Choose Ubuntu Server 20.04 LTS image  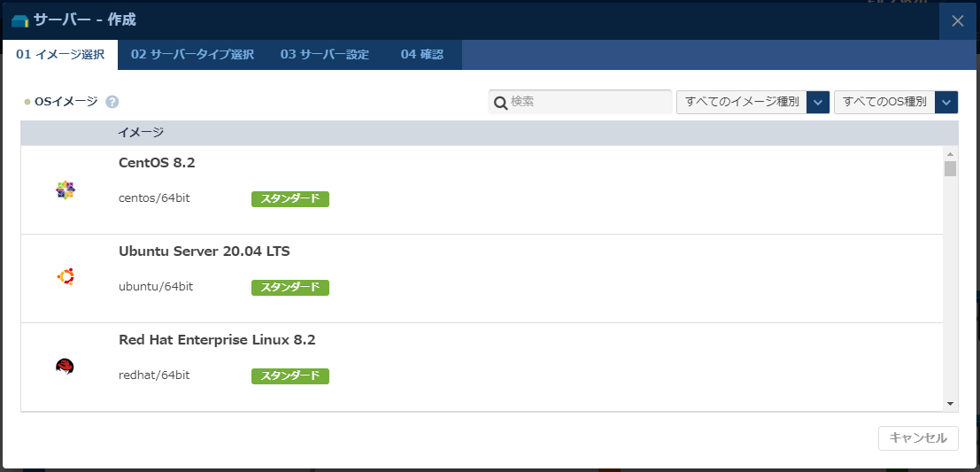204,251
